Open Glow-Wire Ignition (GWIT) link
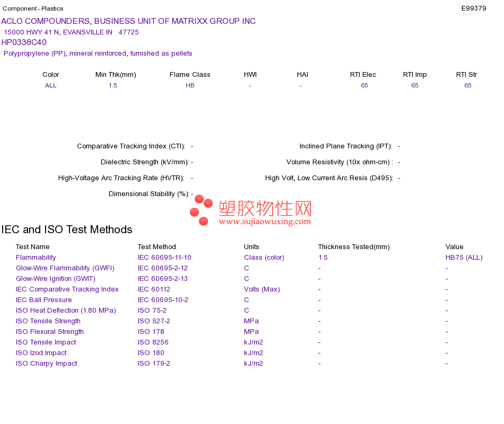The image size is (504, 424). (56, 279)
